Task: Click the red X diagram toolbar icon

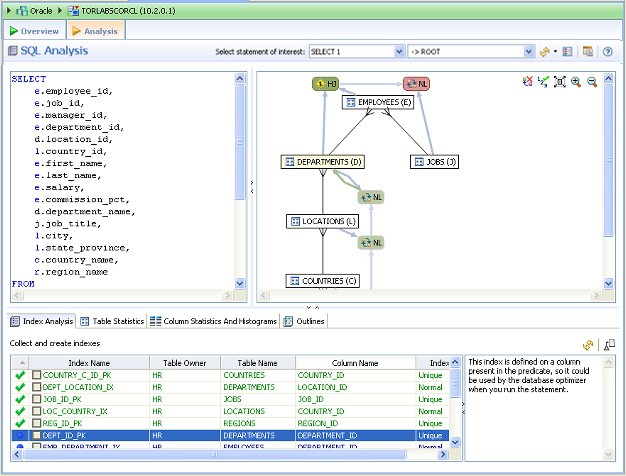Action: [527, 82]
